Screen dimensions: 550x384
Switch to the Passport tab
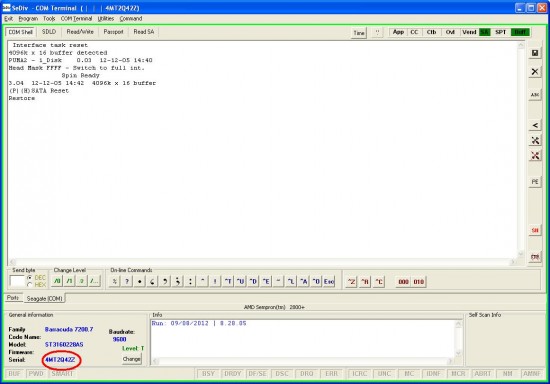[113, 32]
